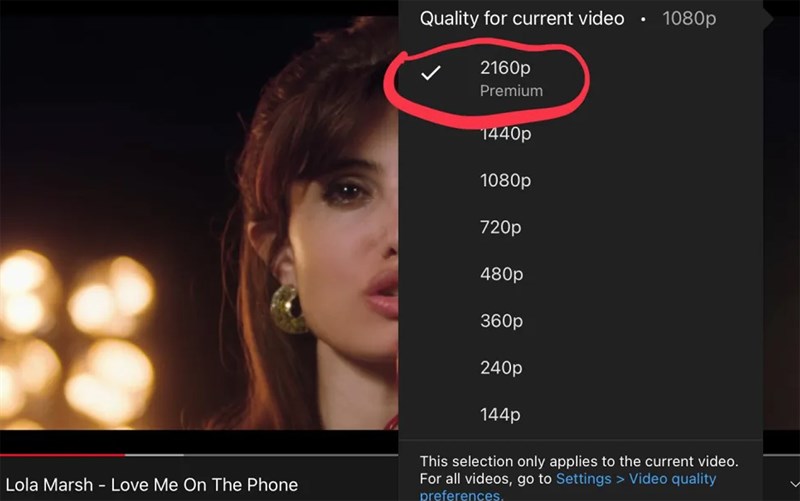Click the 'This selection only applies' notice text
Screen dimensions: 800x501
[x=578, y=461]
